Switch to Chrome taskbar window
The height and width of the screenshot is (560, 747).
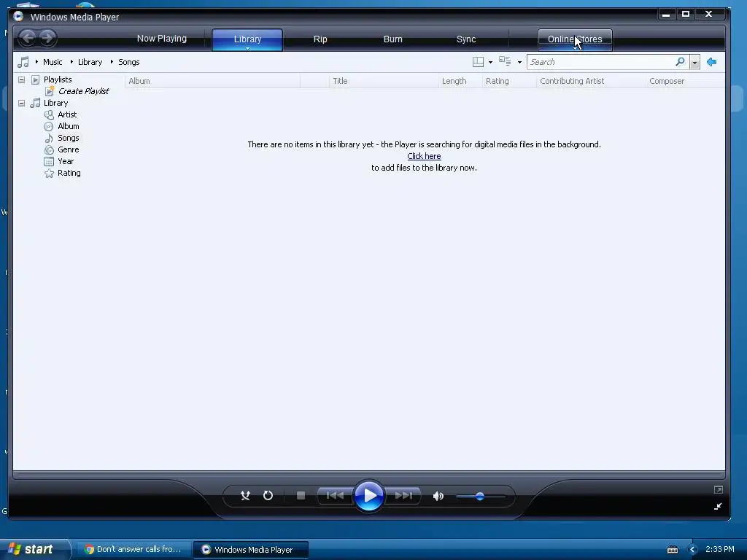pos(133,550)
